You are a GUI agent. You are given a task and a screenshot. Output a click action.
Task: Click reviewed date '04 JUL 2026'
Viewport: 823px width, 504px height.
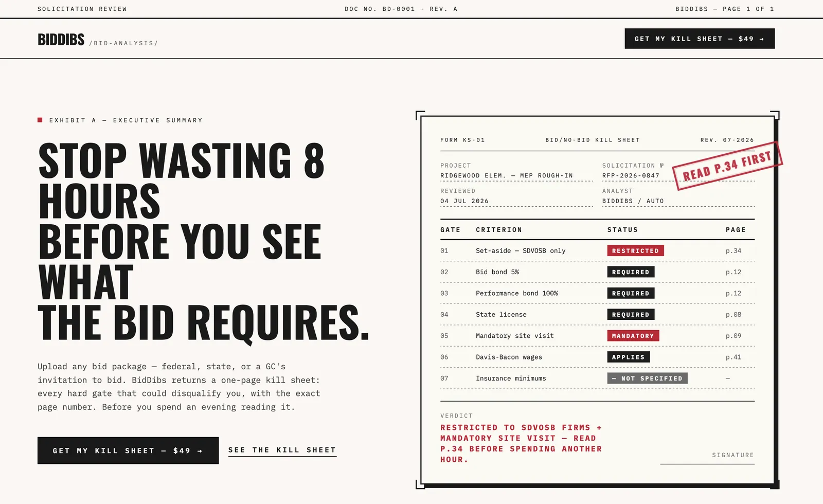[x=464, y=201]
